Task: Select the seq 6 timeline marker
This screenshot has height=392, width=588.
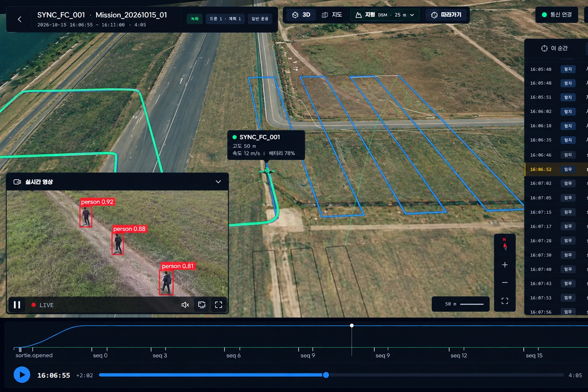Action: 234,355
